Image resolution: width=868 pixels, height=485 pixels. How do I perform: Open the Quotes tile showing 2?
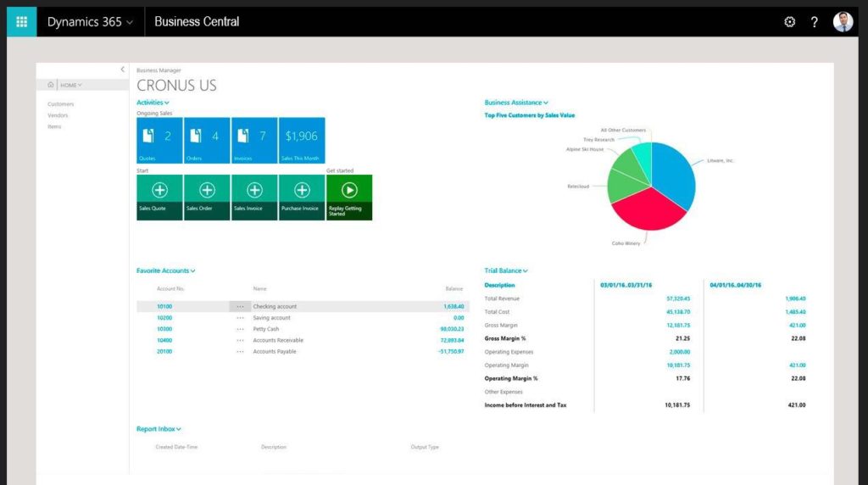click(x=159, y=140)
